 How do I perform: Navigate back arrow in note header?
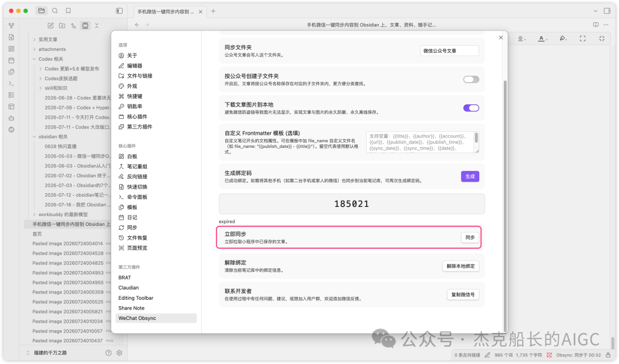[x=137, y=25]
